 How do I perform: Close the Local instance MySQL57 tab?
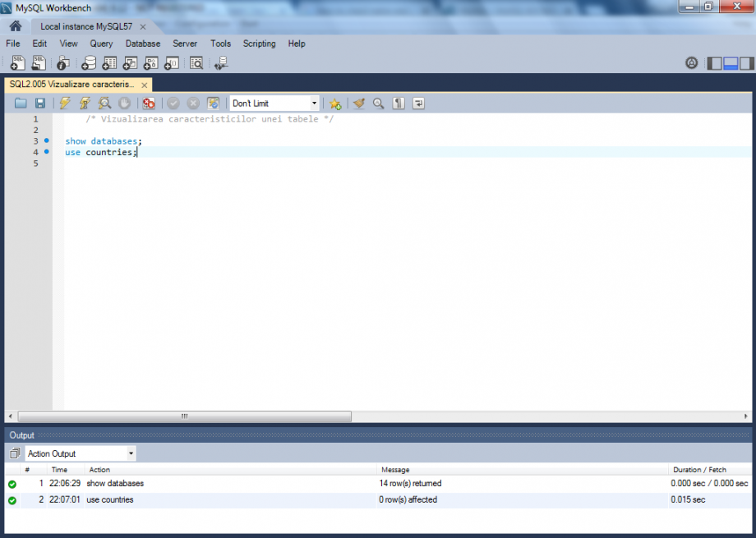[x=143, y=27]
